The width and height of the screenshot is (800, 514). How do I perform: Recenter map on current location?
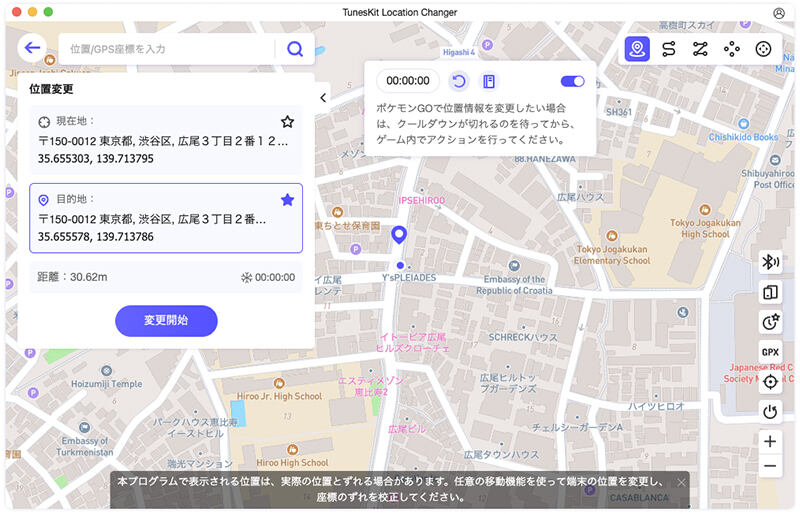point(770,381)
